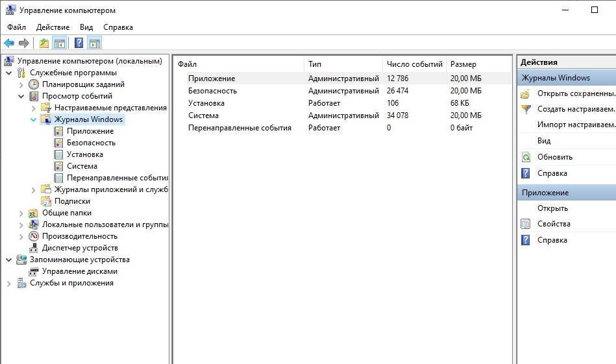Click the Свойства icon in Actions pane

(526, 224)
